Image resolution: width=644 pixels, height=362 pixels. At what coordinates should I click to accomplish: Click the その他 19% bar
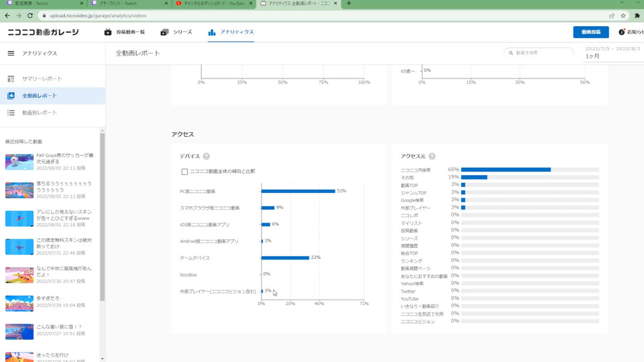coord(474,177)
